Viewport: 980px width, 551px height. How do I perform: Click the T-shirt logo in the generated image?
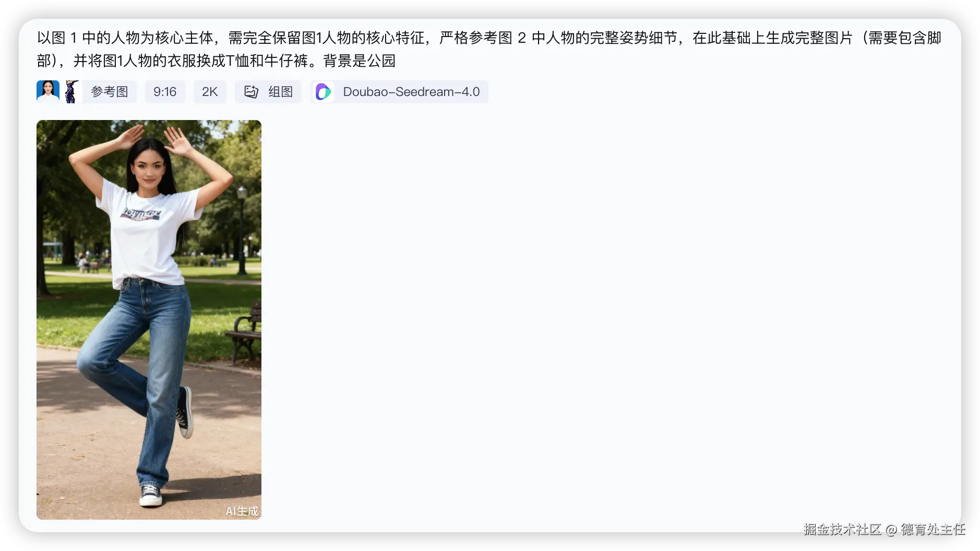tap(141, 214)
